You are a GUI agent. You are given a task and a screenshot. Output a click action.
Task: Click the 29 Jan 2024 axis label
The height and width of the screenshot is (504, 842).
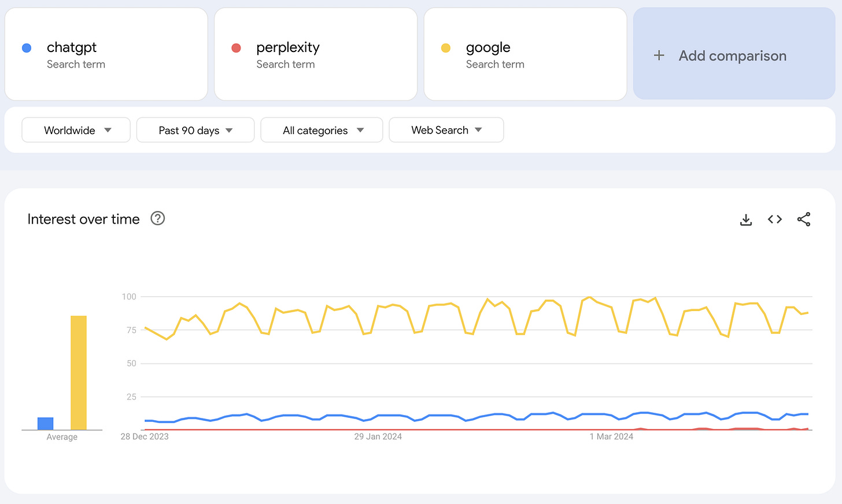(378, 436)
